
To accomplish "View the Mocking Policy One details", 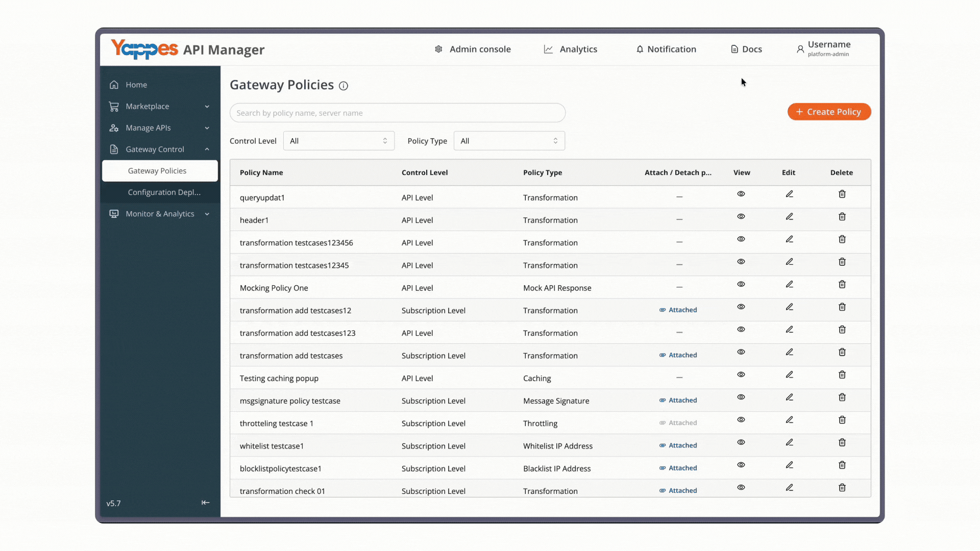I will point(741,284).
